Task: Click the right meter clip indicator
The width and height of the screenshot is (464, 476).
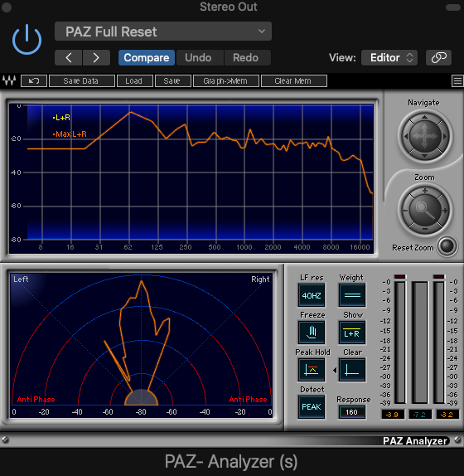Action: click(x=439, y=276)
